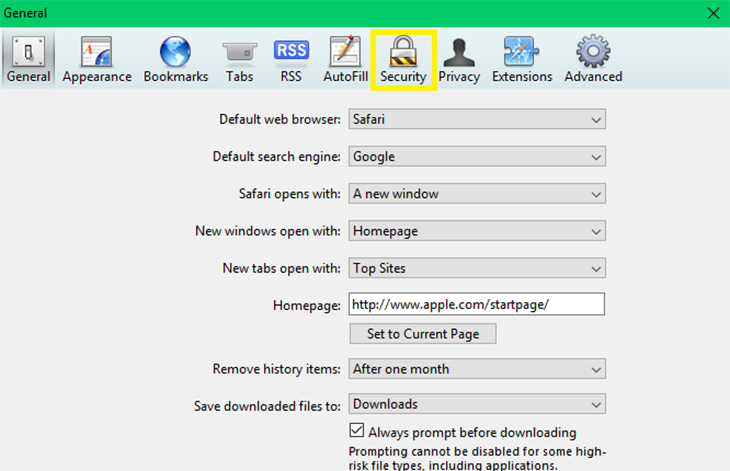Screen dimensions: 730x471
Task: Open the Security preferences padlock icon
Action: [403, 51]
